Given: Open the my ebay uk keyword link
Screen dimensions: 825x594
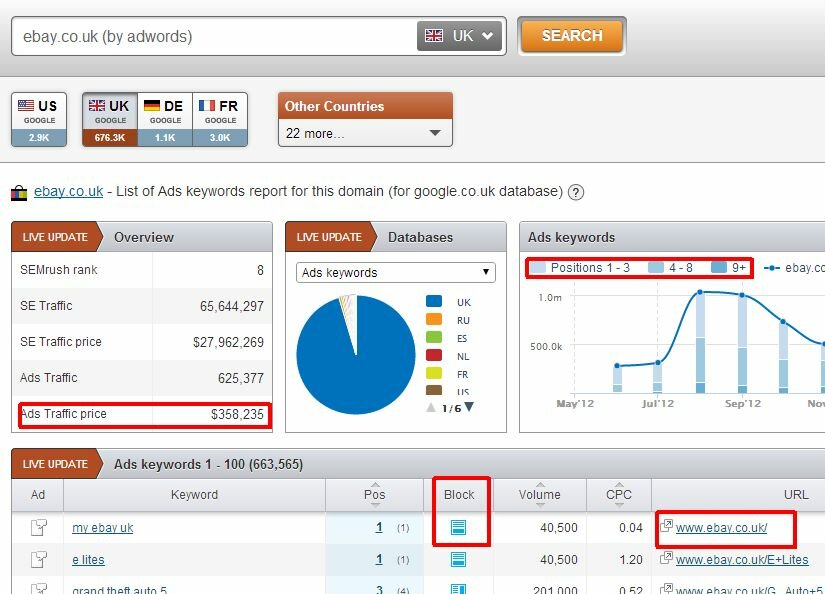Looking at the screenshot, I should tap(103, 528).
